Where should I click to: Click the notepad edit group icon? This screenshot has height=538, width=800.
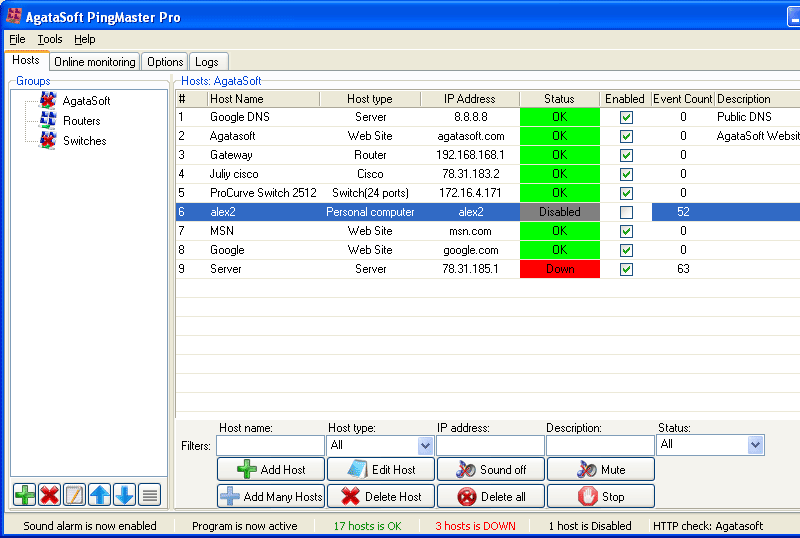click(x=75, y=494)
